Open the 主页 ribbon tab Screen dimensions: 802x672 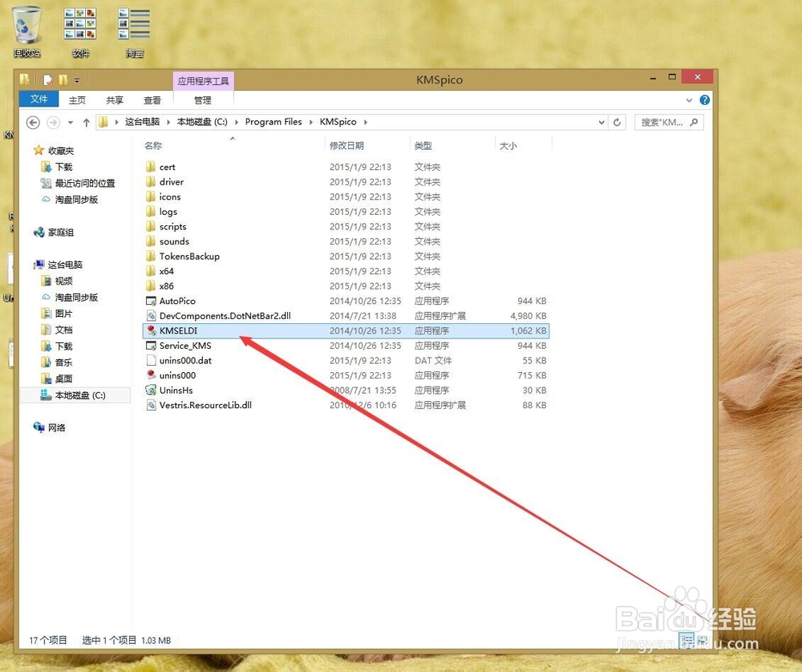click(x=77, y=100)
